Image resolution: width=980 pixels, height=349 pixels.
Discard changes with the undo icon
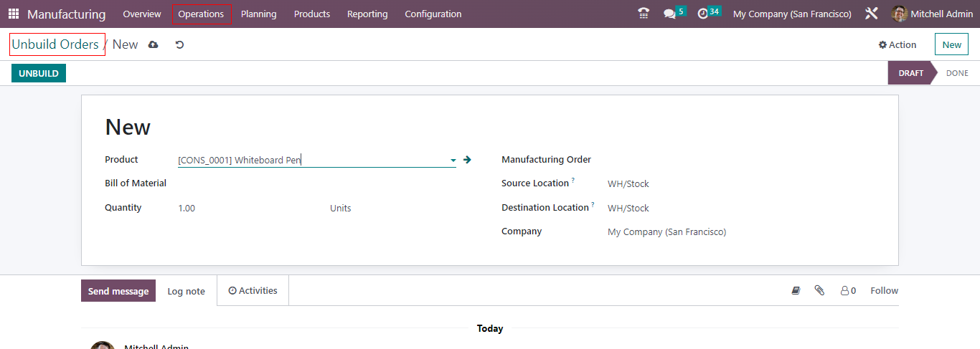179,44
